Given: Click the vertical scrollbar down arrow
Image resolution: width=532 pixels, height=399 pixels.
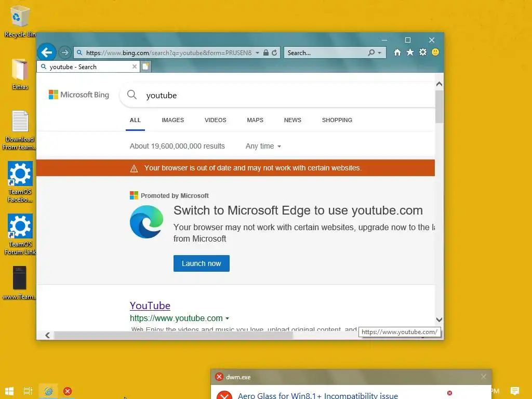Looking at the screenshot, I should 439,320.
